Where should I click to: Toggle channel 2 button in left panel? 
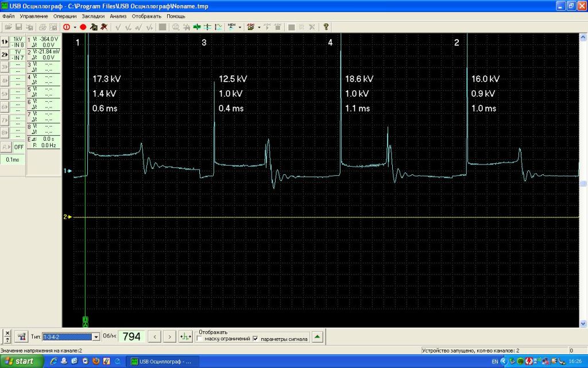(x=5, y=55)
